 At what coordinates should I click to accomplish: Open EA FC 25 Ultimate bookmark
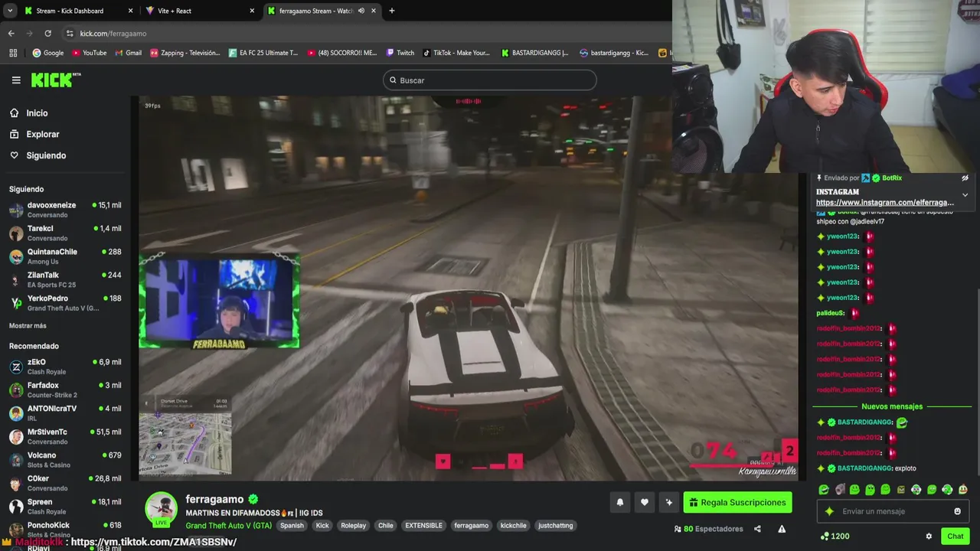263,53
